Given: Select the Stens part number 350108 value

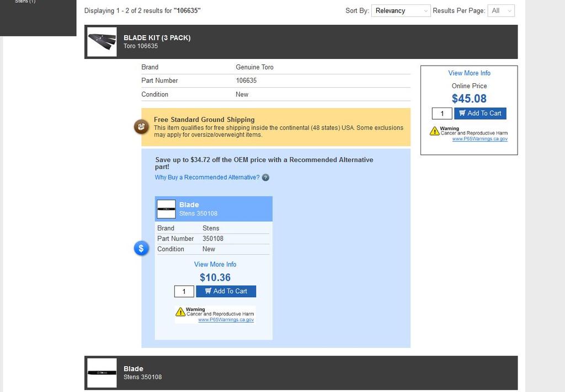Looking at the screenshot, I should coord(213,239).
